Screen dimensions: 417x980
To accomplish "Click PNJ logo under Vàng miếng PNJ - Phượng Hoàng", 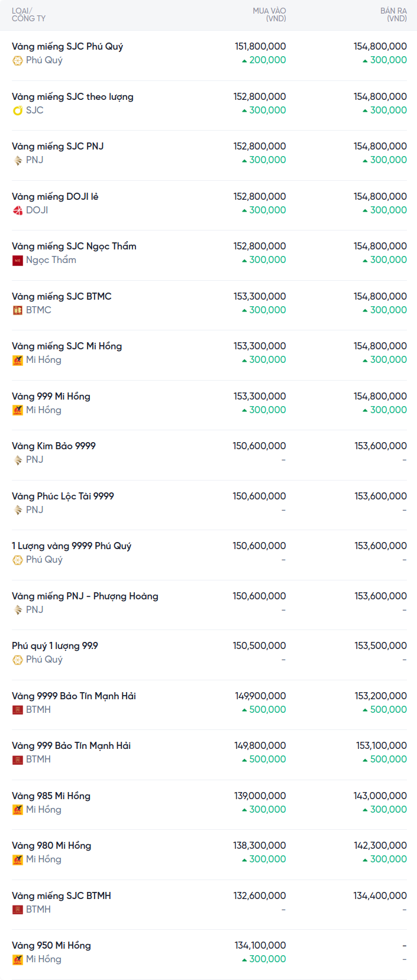I will (x=18, y=610).
